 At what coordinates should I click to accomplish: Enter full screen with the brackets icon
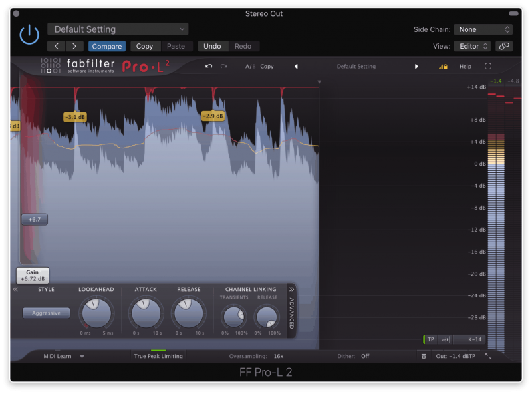point(488,67)
